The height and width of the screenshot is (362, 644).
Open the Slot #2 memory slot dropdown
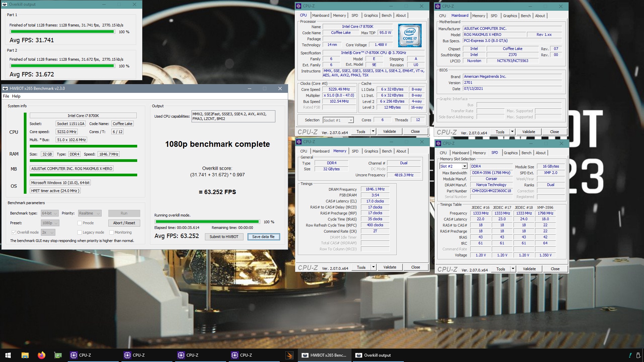tap(453, 166)
